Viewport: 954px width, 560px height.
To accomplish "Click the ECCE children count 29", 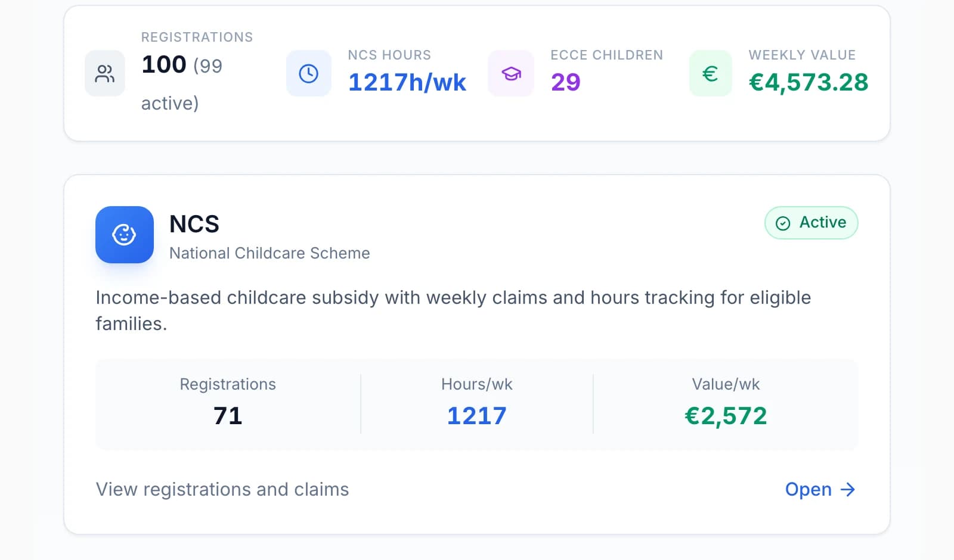I will [x=566, y=82].
